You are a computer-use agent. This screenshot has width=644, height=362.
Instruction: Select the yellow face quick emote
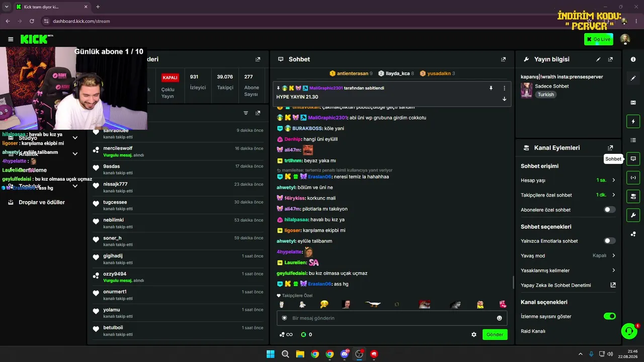pos(325,304)
